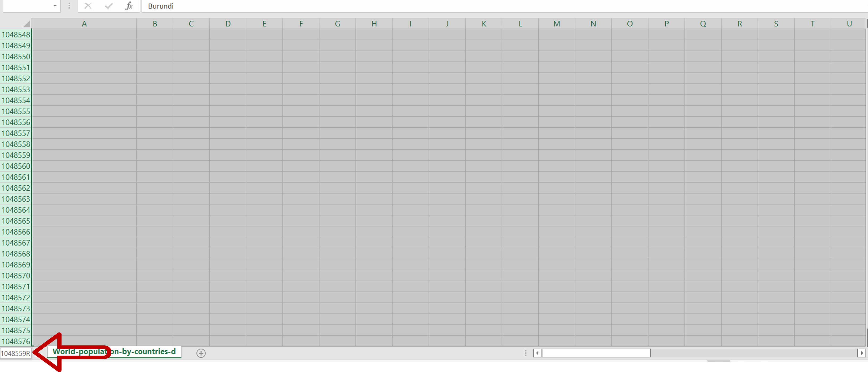Select column M by its header
This screenshot has width=868, height=372.
[556, 23]
